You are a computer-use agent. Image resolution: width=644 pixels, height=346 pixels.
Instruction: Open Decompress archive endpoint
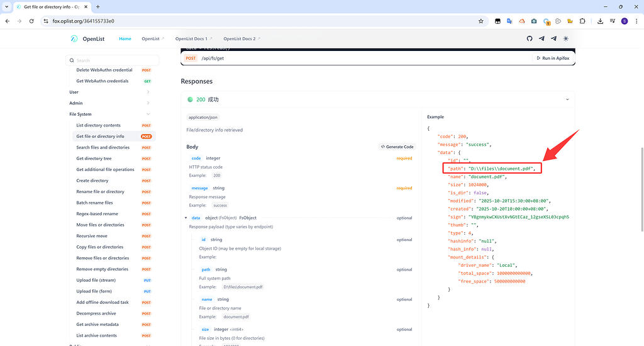[x=113, y=313]
